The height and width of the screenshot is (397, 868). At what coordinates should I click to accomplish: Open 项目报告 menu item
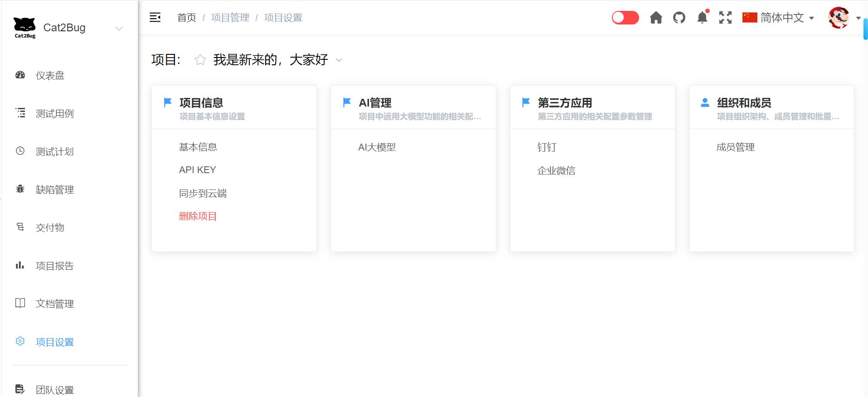coord(55,266)
